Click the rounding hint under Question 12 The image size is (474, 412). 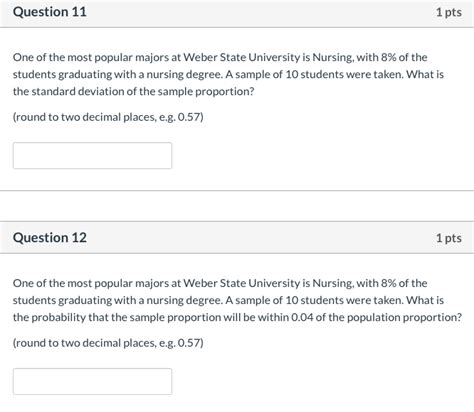[x=108, y=343]
